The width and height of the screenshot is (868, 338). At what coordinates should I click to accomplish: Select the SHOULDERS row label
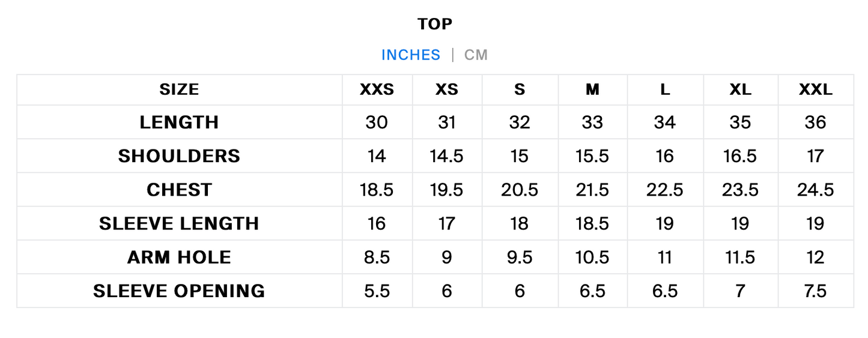tap(179, 156)
